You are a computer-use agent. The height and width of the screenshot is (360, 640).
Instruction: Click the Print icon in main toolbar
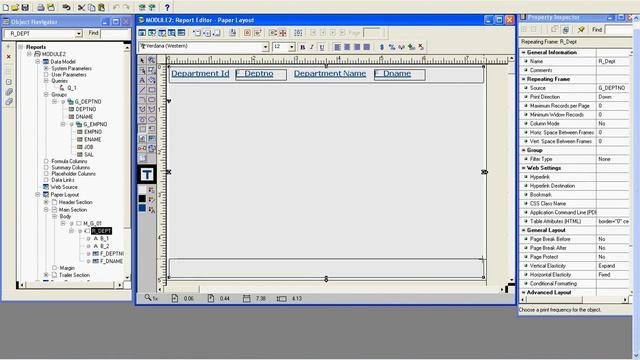(x=41, y=7)
